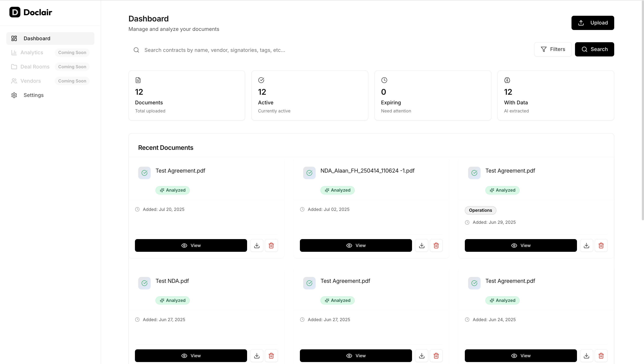The height and width of the screenshot is (364, 644).
Task: Open Settings from the sidebar
Action: [33, 95]
